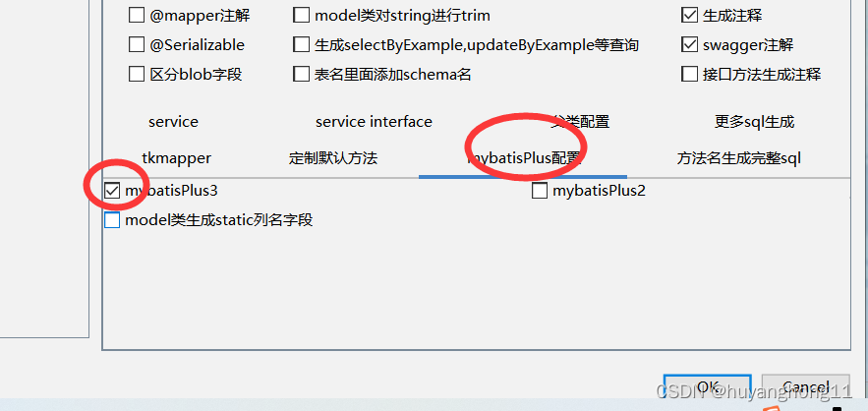Disable the swagger注解 checkbox
This screenshot has height=411, width=868.
[x=689, y=45]
